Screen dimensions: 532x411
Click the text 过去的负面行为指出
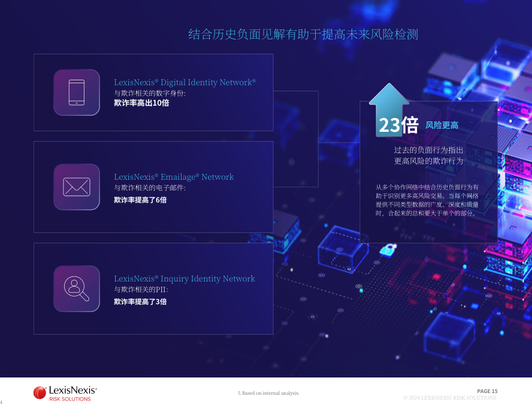[428, 150]
